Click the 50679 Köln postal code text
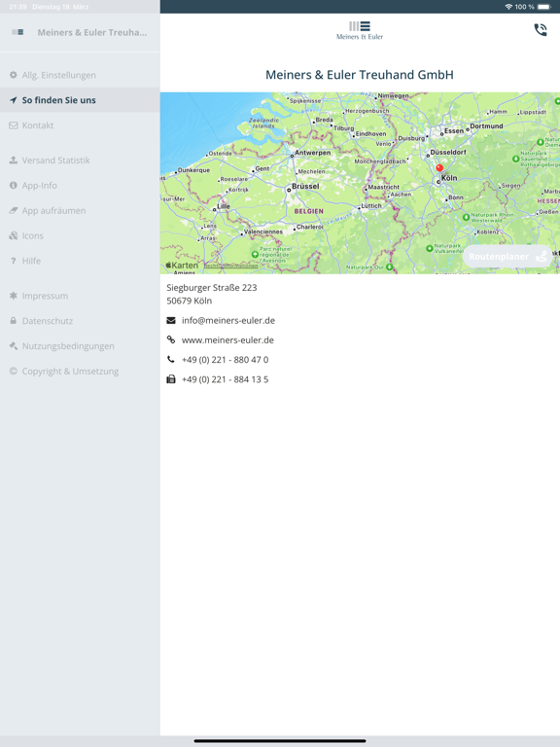 pos(190,301)
